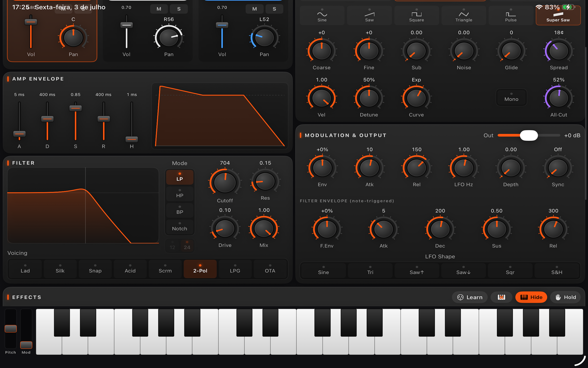
Task: Set LFO shape to S&H
Action: pos(557,270)
